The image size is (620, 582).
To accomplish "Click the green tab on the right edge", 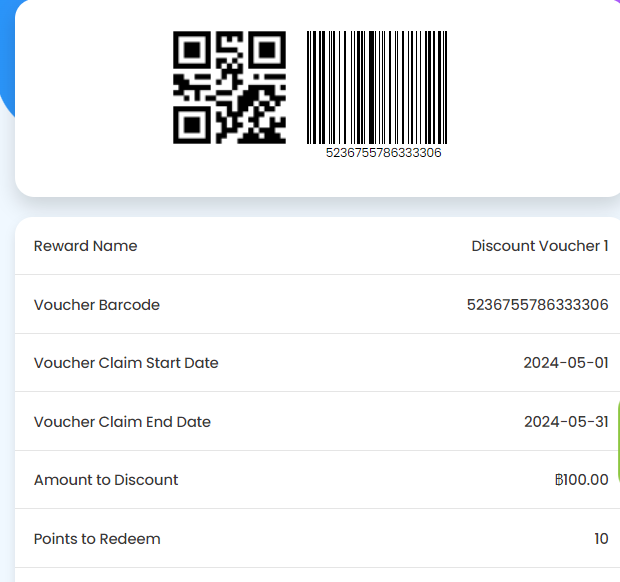I will pyautogui.click(x=617, y=440).
